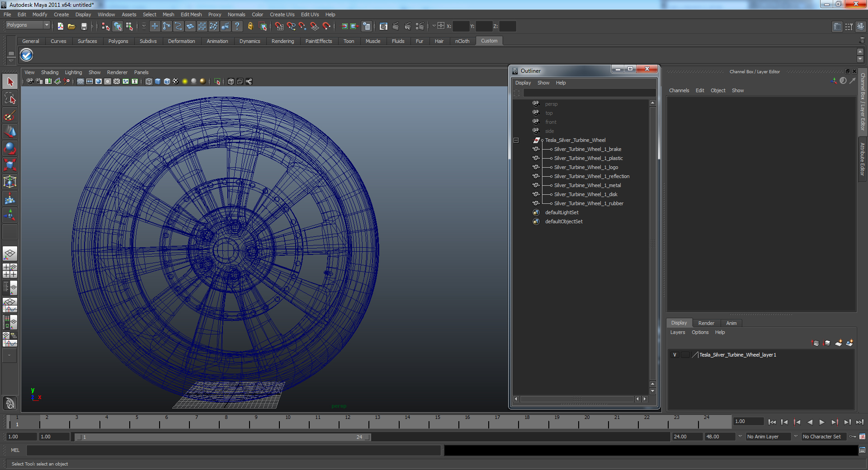Click the Outliner horizontal scrollbar

click(577, 399)
